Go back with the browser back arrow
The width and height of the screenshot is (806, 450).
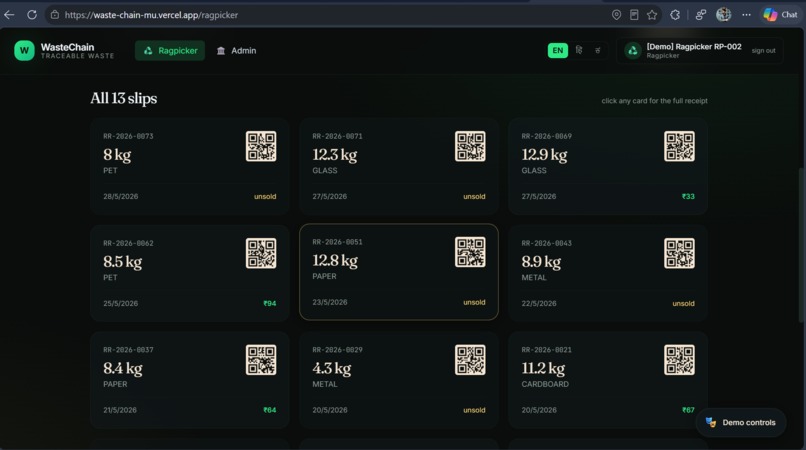[x=9, y=15]
